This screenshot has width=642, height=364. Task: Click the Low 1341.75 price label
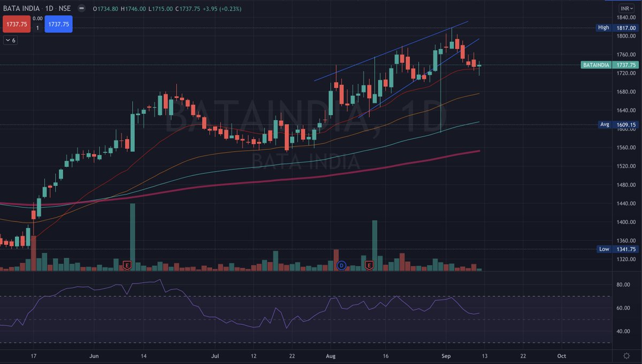[x=617, y=249]
